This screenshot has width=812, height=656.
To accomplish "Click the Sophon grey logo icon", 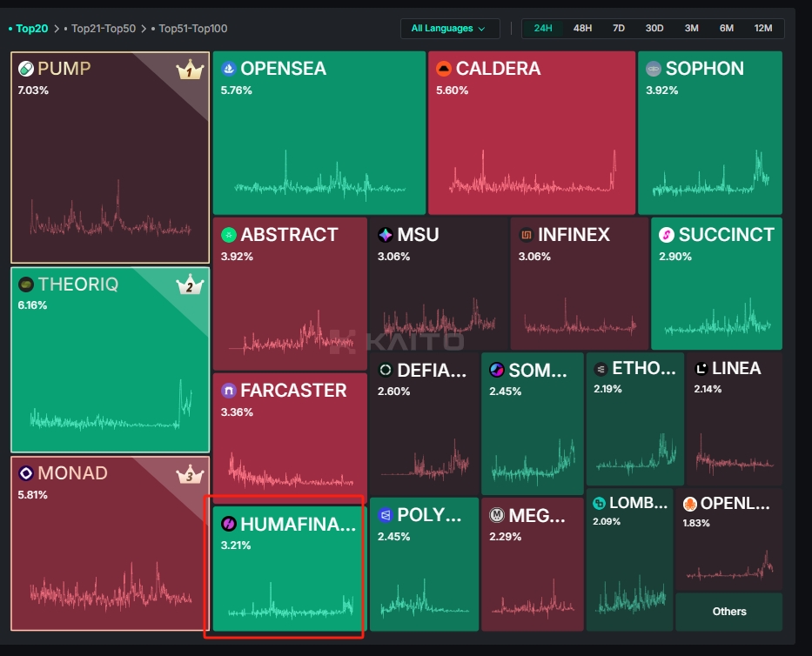I will click(x=654, y=69).
